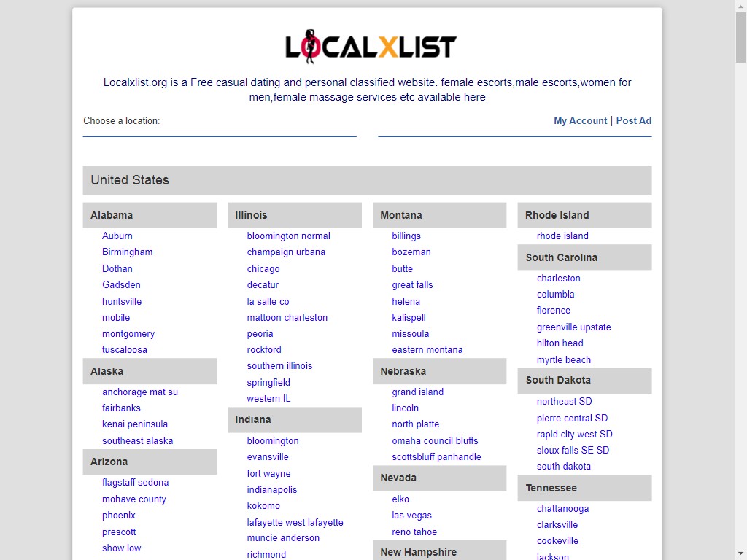Open fort wayne link

268,474
